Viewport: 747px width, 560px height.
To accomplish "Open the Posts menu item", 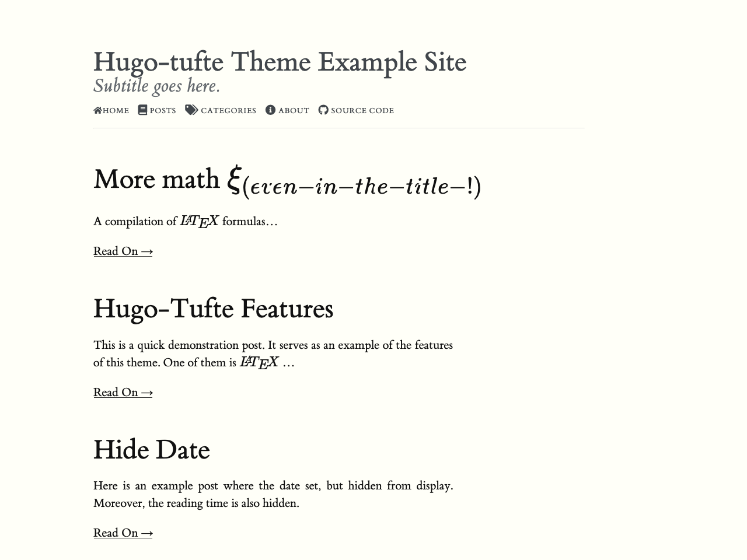I will coord(162,110).
